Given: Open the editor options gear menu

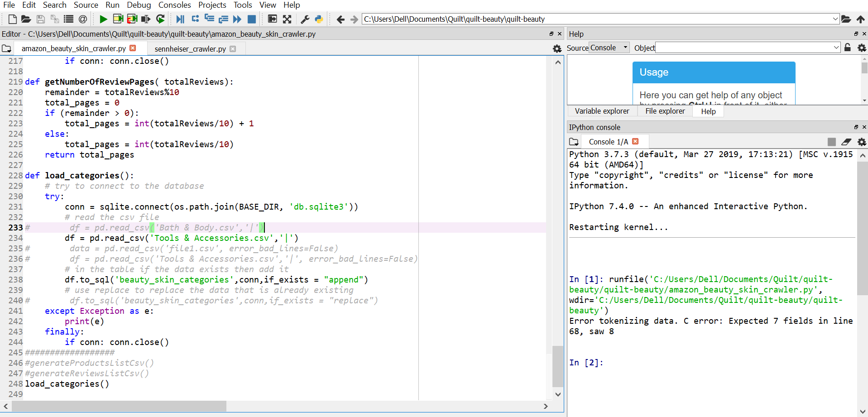Looking at the screenshot, I should tap(557, 48).
